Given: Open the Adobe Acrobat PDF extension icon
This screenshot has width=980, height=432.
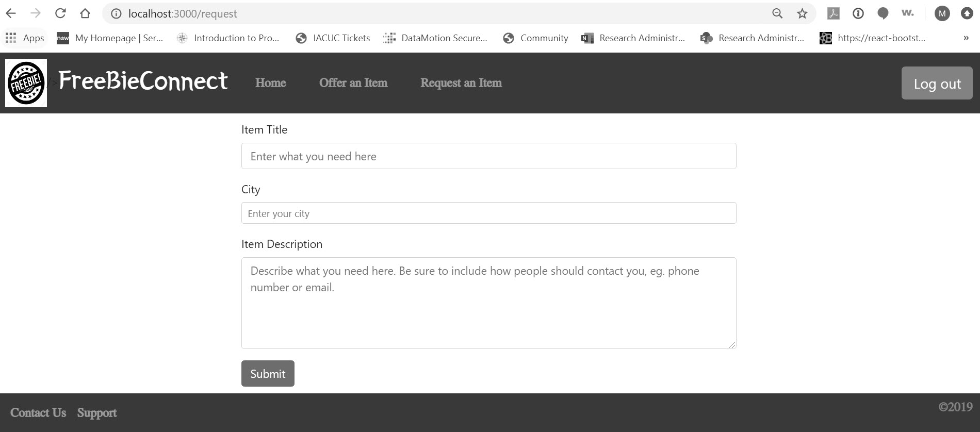Looking at the screenshot, I should click(x=834, y=14).
